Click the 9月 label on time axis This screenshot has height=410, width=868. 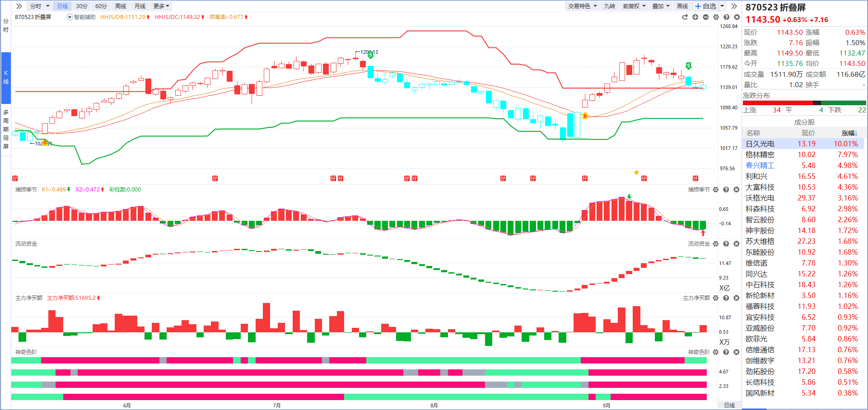607,405
